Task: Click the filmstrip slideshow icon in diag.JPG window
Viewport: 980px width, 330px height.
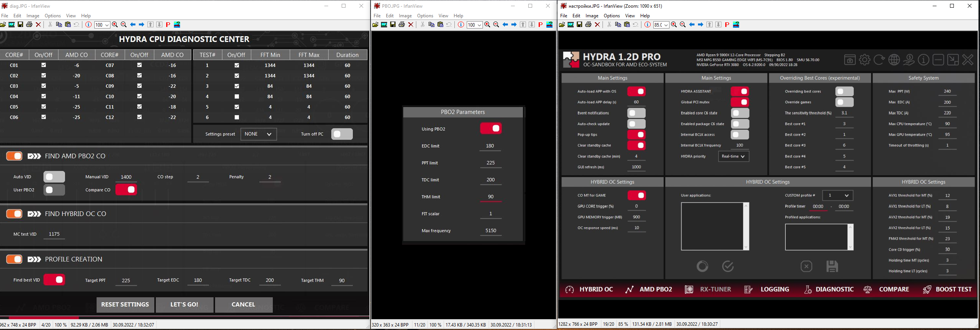Action: (12, 25)
